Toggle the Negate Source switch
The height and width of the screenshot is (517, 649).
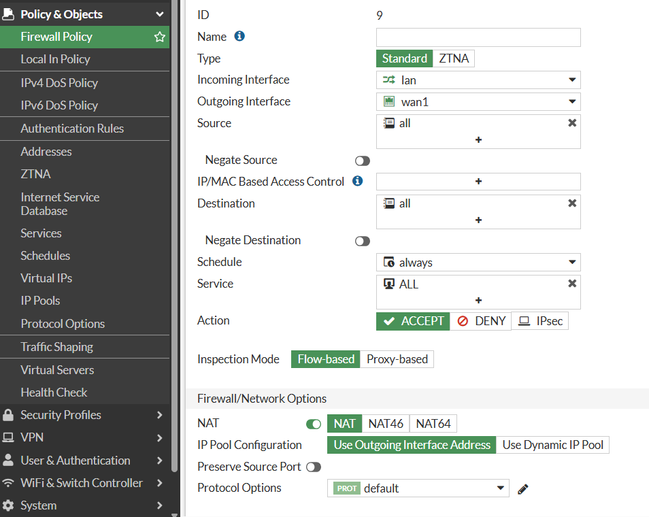coord(362,160)
